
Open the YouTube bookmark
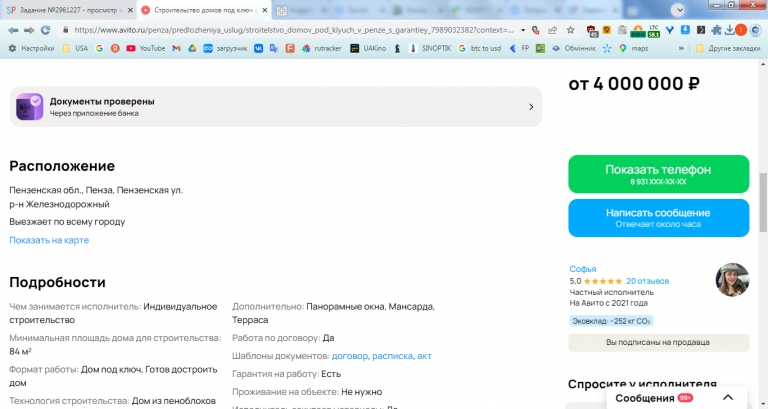coord(145,48)
